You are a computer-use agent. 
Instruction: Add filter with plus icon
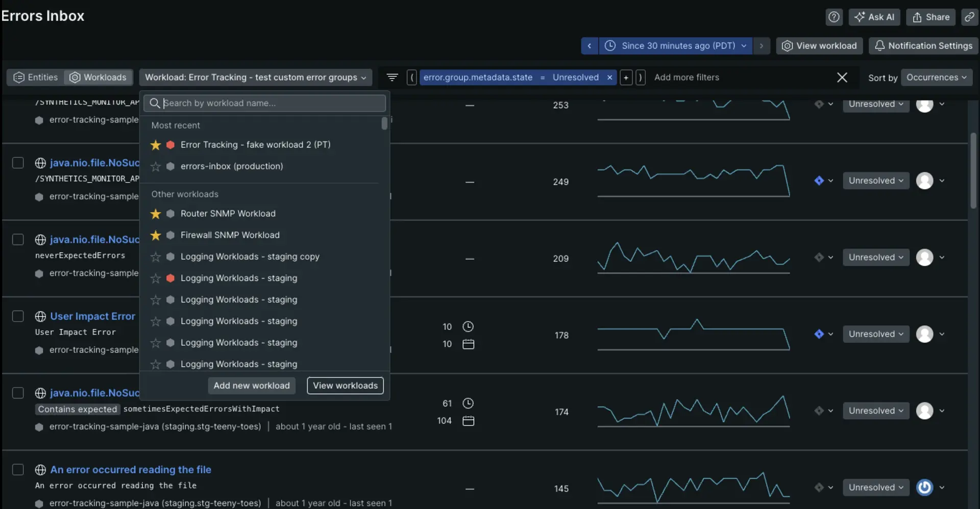(626, 78)
